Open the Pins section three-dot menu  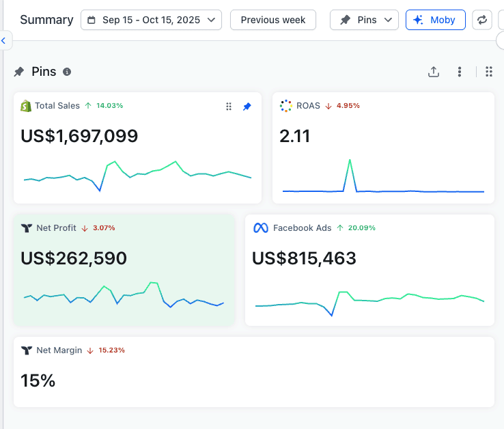(x=460, y=72)
